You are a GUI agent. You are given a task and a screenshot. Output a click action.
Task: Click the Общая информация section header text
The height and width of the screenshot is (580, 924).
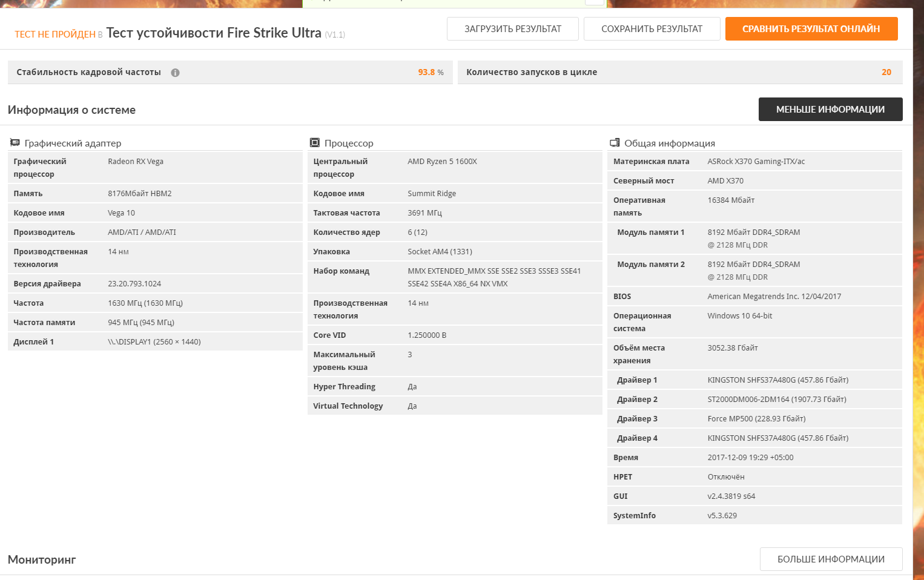click(670, 143)
